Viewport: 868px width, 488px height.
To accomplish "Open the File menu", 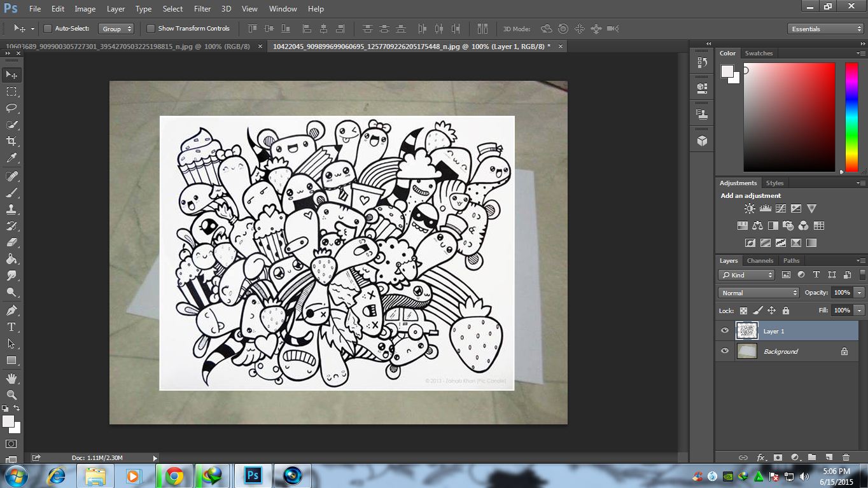I will coord(35,9).
